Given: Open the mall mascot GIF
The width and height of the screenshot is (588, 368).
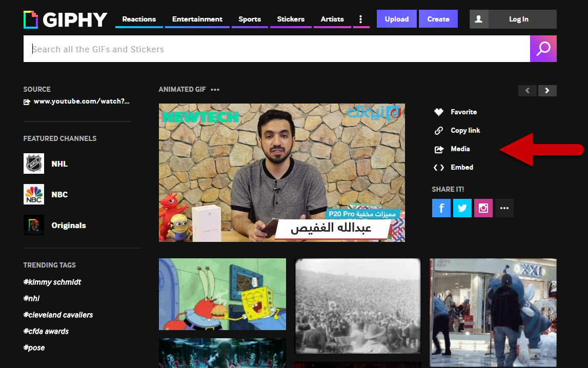Looking at the screenshot, I should click(x=493, y=313).
